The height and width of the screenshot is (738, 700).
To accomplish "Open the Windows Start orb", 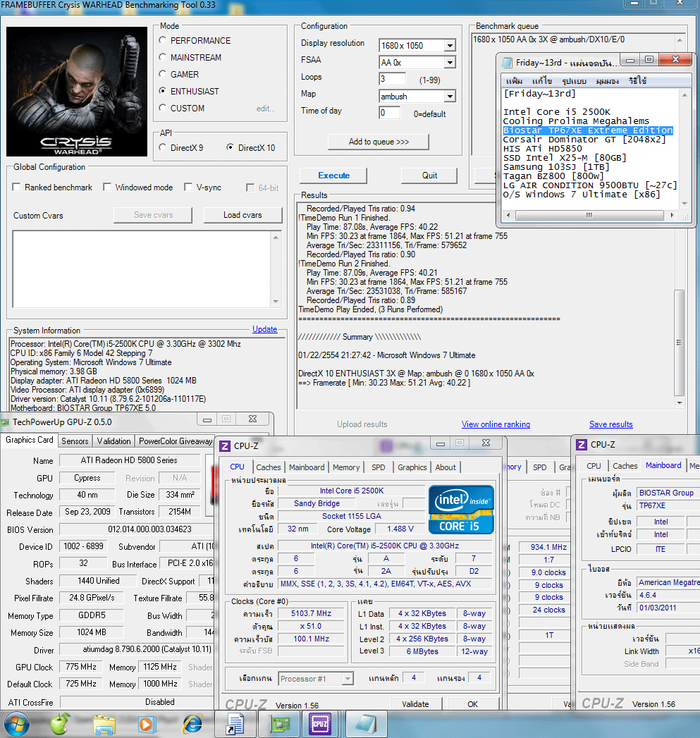I will [16, 725].
